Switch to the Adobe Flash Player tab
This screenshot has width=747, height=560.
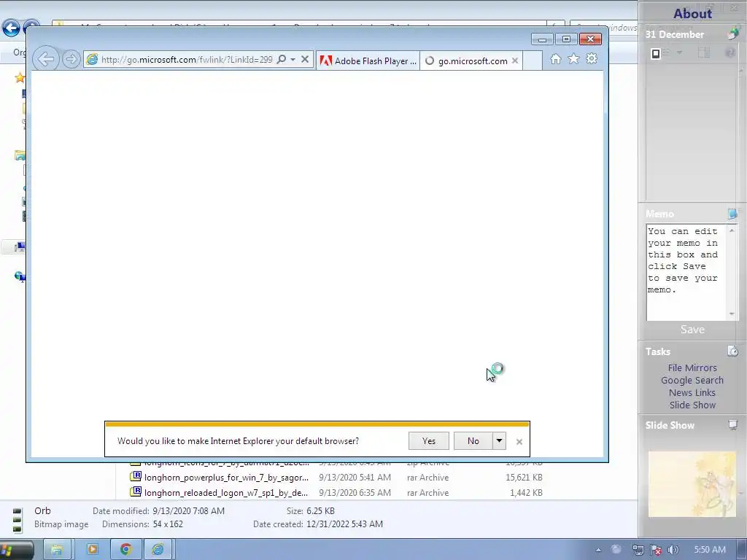pyautogui.click(x=368, y=61)
